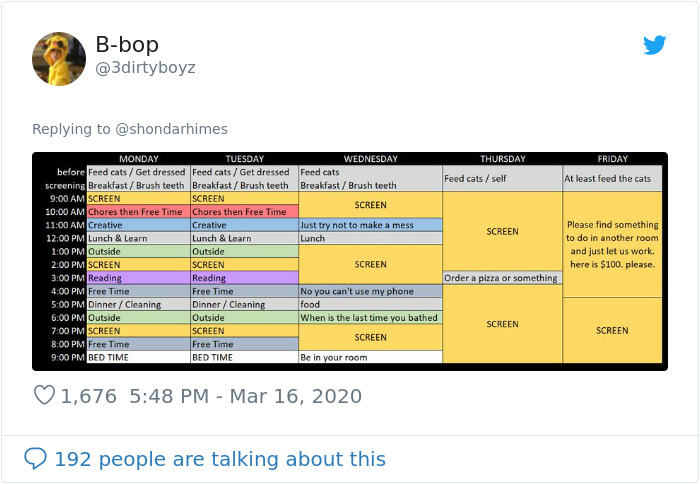Click the 'At least feed the cats' cell
The image size is (700, 484).
pyautogui.click(x=612, y=179)
